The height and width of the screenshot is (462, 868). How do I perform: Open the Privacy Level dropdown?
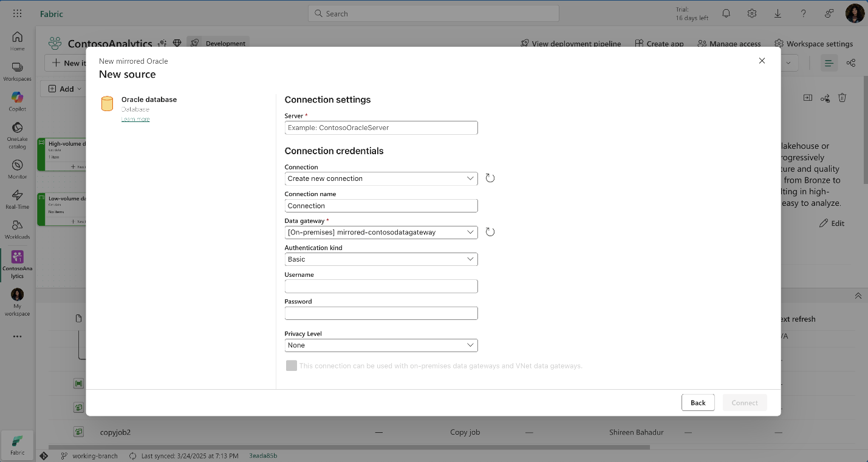coord(381,345)
